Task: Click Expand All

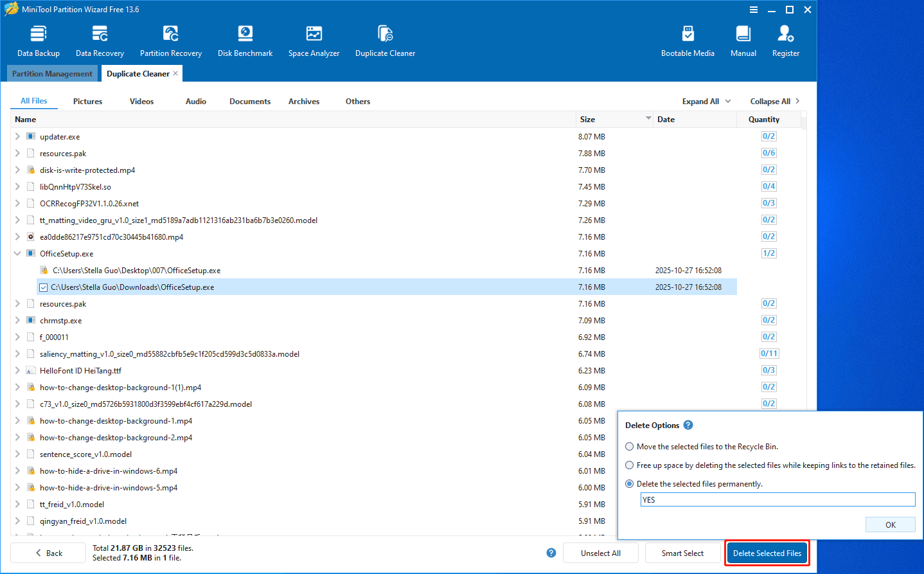Action: [x=700, y=102]
